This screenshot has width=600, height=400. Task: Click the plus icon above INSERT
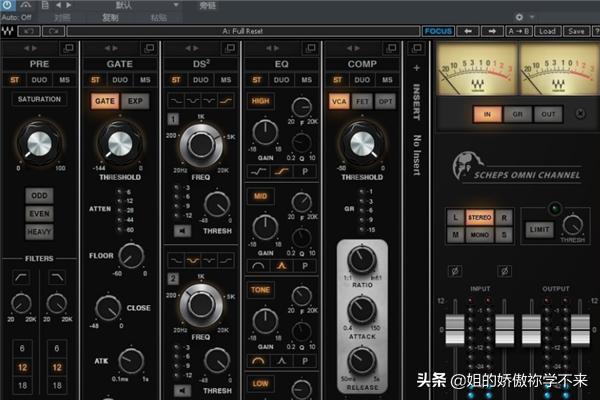417,68
